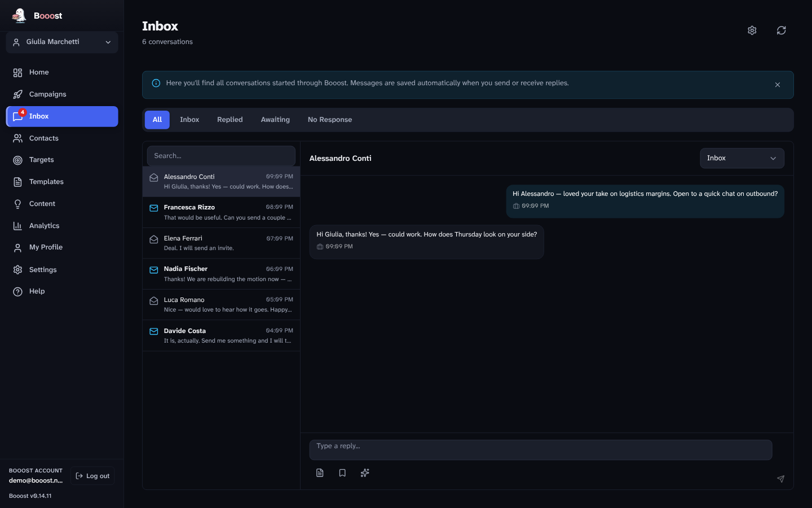Image resolution: width=812 pixels, height=508 pixels.
Task: Send the reply with paper plane icon
Action: pyautogui.click(x=781, y=479)
